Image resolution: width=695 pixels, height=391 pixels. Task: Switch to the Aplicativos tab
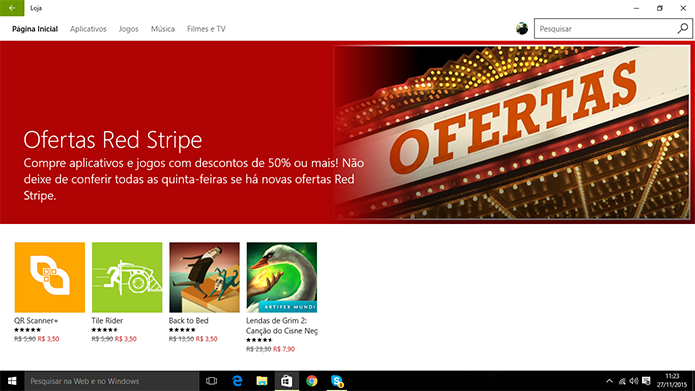(88, 29)
